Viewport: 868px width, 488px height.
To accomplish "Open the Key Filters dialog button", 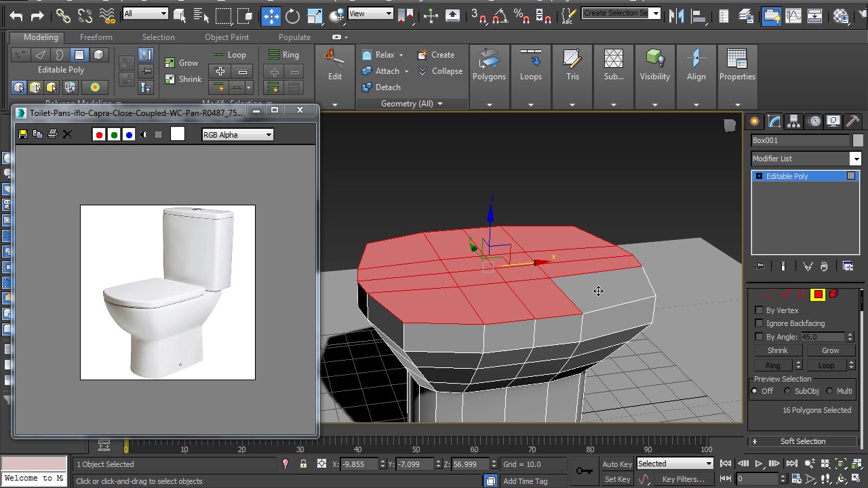I will [683, 479].
